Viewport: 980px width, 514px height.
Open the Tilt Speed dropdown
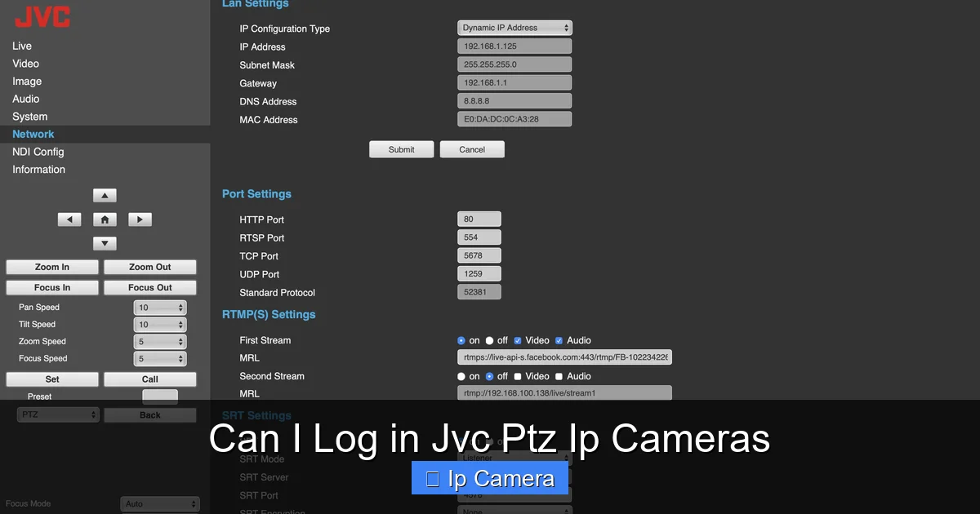(160, 325)
